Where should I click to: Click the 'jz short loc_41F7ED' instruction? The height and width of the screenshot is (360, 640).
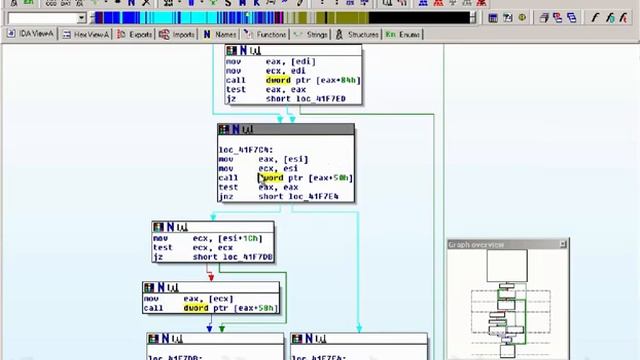286,99
